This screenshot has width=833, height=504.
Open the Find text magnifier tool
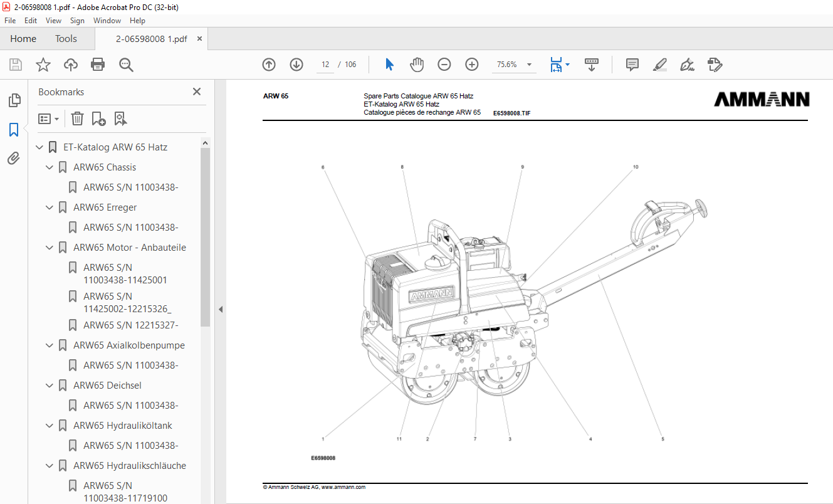(x=126, y=65)
